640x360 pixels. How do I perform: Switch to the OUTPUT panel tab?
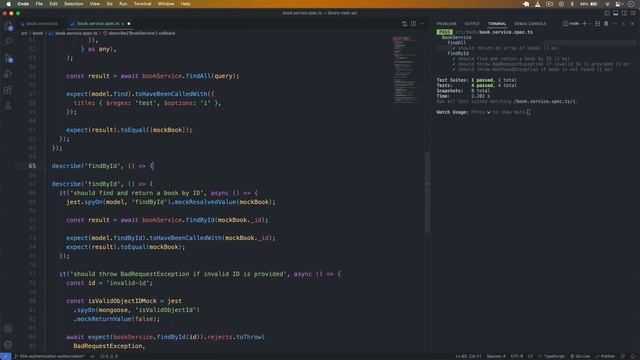pyautogui.click(x=472, y=24)
